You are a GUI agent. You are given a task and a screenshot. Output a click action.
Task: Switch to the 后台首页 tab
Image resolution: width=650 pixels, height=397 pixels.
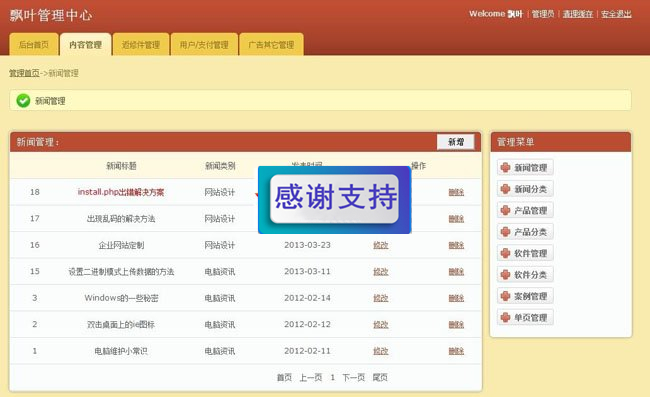tap(34, 44)
